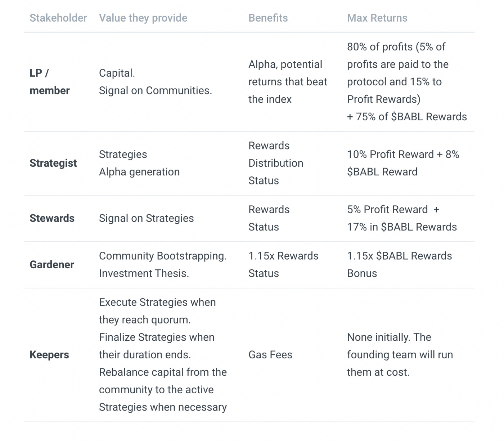This screenshot has width=504, height=443.
Task: Click the None initially founding team cell
Action: coord(400,355)
